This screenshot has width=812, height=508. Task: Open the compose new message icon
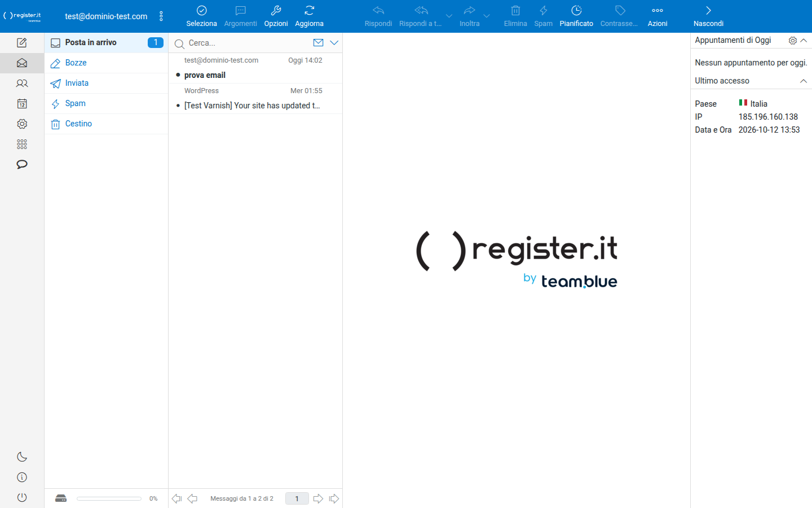point(22,43)
